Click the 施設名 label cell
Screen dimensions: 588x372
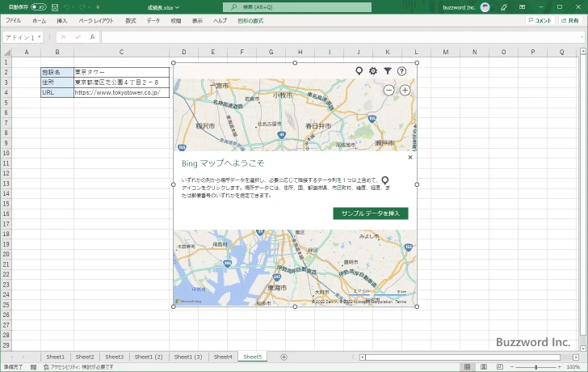[x=57, y=72]
